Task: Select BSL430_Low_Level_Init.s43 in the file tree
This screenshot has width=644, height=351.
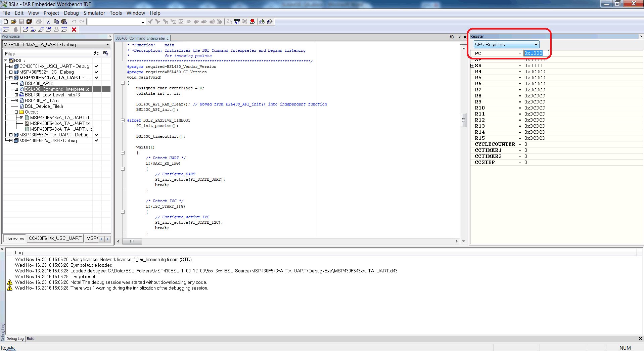Action: [52, 95]
